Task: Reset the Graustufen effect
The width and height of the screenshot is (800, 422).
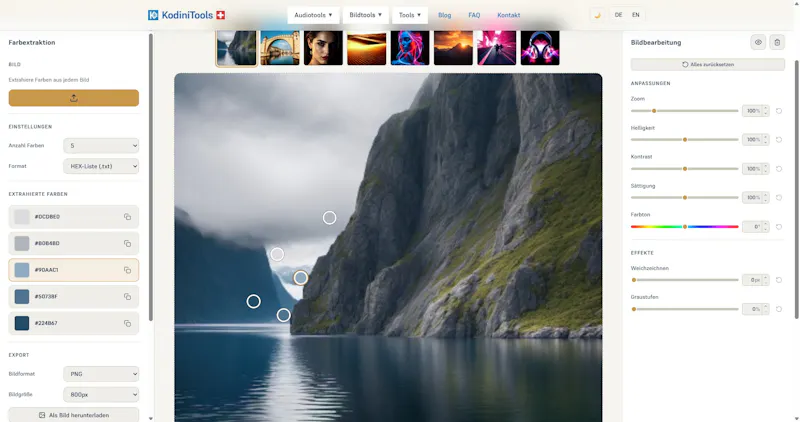Action: click(779, 309)
